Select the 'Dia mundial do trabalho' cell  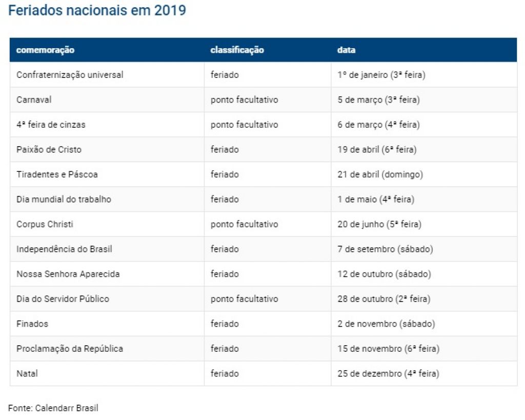pyautogui.click(x=64, y=199)
